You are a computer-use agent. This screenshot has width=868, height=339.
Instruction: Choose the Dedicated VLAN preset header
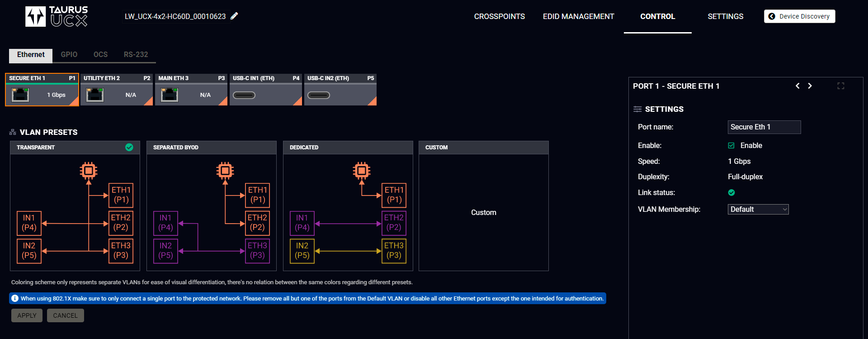coord(348,148)
